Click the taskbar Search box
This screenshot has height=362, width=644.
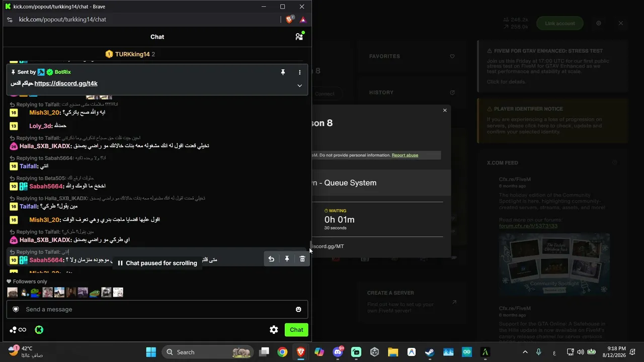[x=208, y=352]
